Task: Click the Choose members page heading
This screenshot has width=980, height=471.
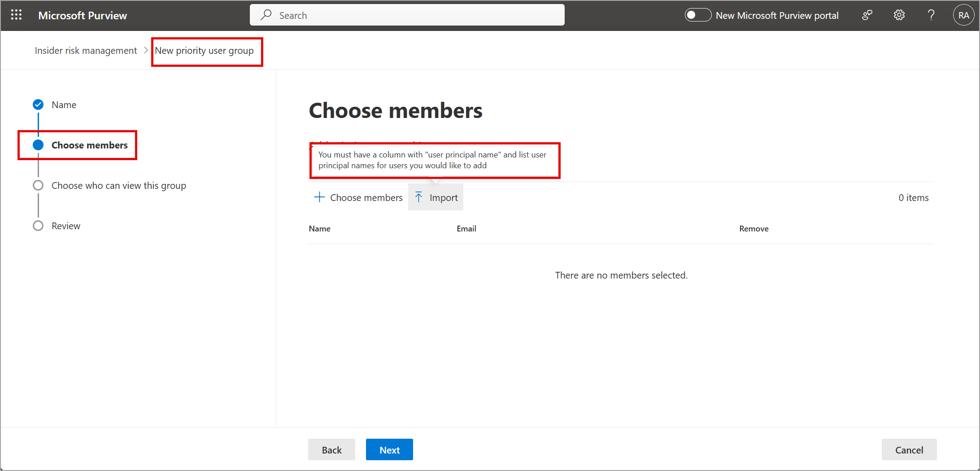Action: pos(396,110)
